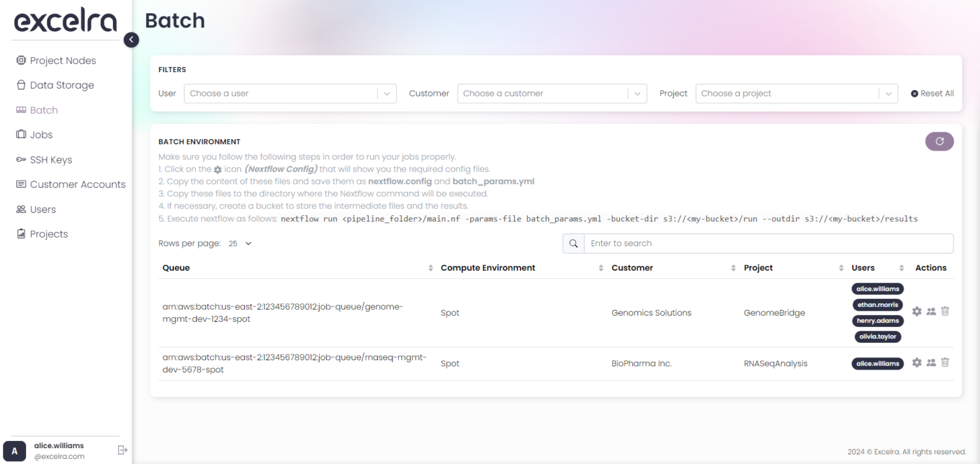Collapse the sidebar with the arrow button
Image resolution: width=980 pixels, height=464 pixels.
[131, 40]
